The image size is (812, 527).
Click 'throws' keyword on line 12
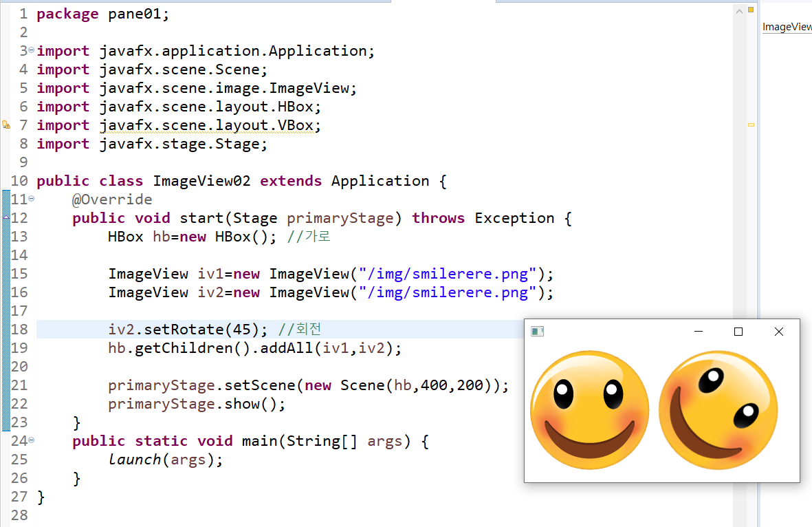438,218
